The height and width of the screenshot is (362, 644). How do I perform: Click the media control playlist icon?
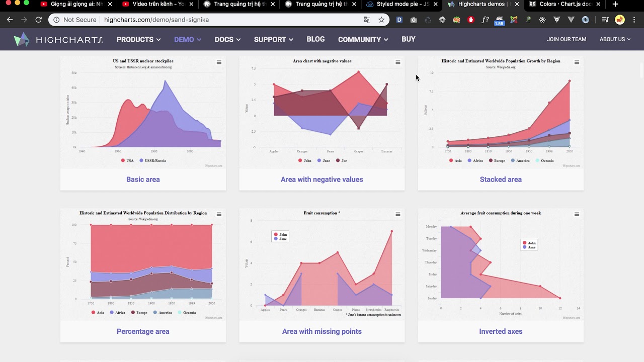point(605,20)
